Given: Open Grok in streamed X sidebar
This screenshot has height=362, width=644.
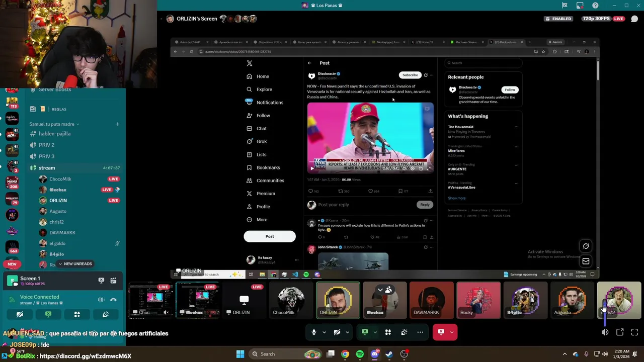Looking at the screenshot, I should (257, 141).
